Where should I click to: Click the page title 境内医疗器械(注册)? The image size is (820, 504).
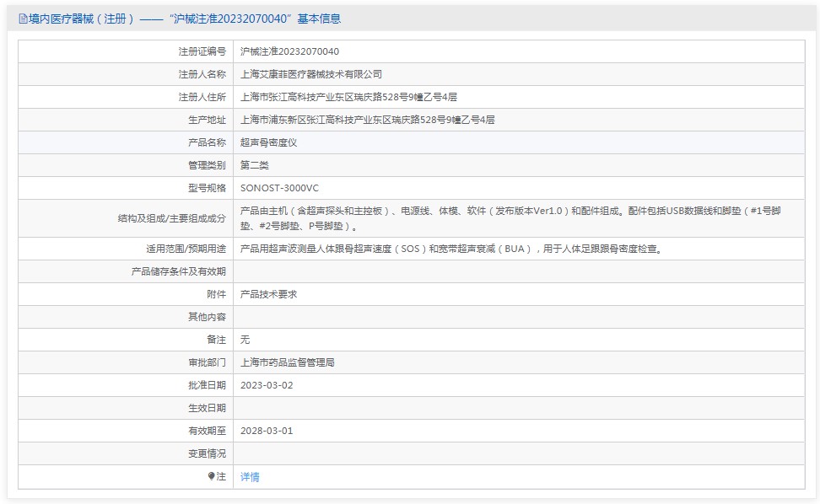[x=82, y=19]
